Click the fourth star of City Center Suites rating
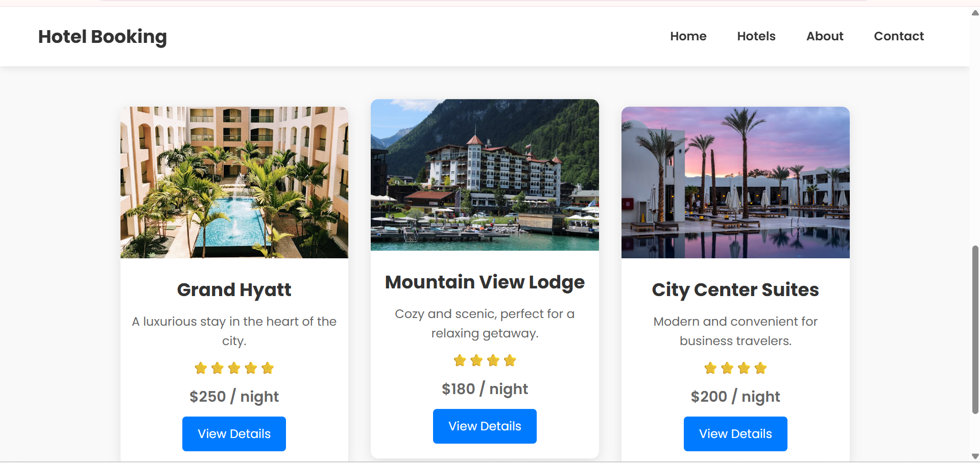The width and height of the screenshot is (980, 463). pos(760,368)
